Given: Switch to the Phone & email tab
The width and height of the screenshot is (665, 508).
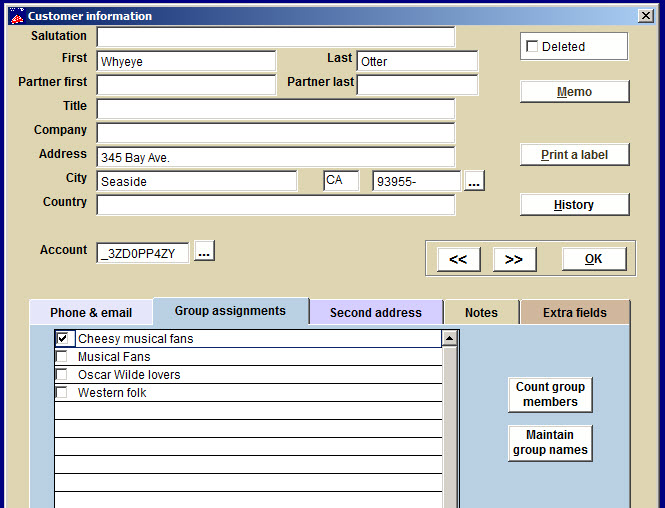Looking at the screenshot, I should click(x=91, y=313).
